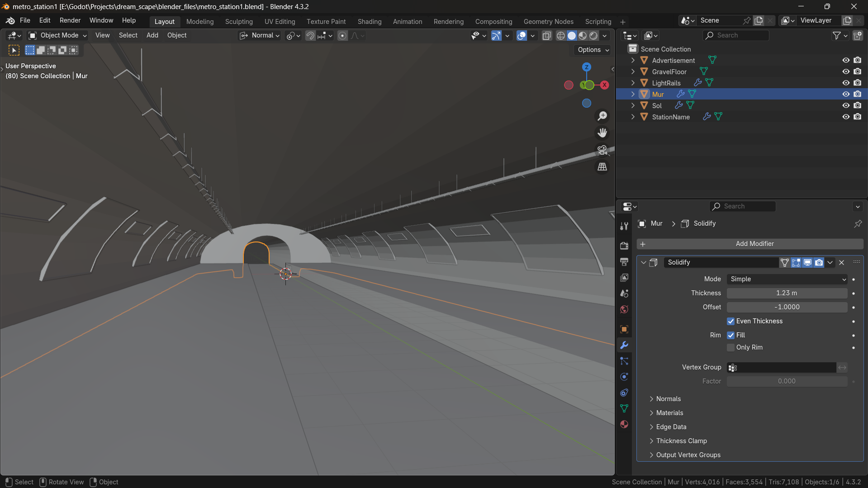Viewport: 868px width, 488px height.
Task: Open the Material properties tab icon
Action: coord(624,424)
